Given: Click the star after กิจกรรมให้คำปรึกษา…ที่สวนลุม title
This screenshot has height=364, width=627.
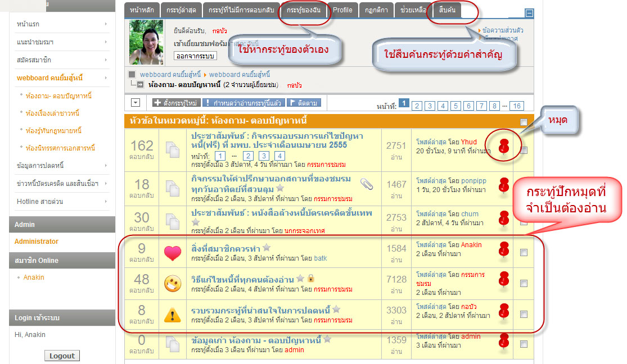Looking at the screenshot, I should pyautogui.click(x=280, y=188).
